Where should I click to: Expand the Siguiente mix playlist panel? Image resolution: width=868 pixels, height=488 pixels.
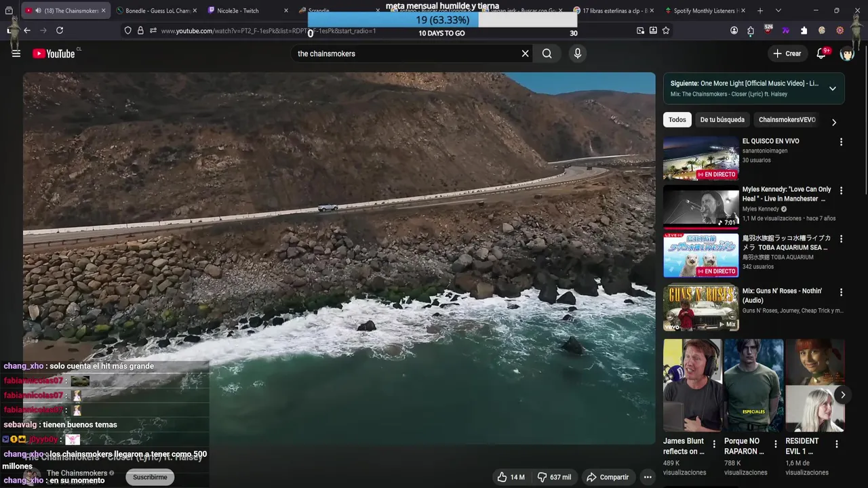pos(832,89)
